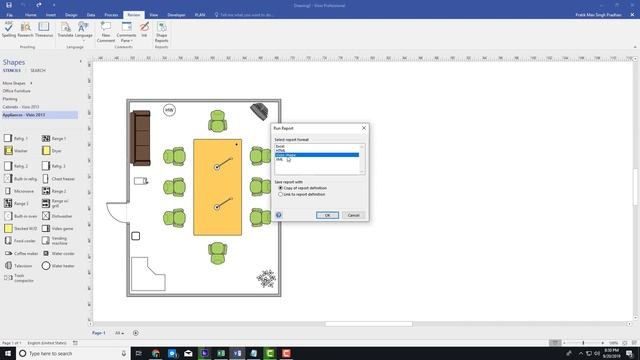Pick the Trash compactor shape
The image size is (640, 360).
[x=19, y=278]
